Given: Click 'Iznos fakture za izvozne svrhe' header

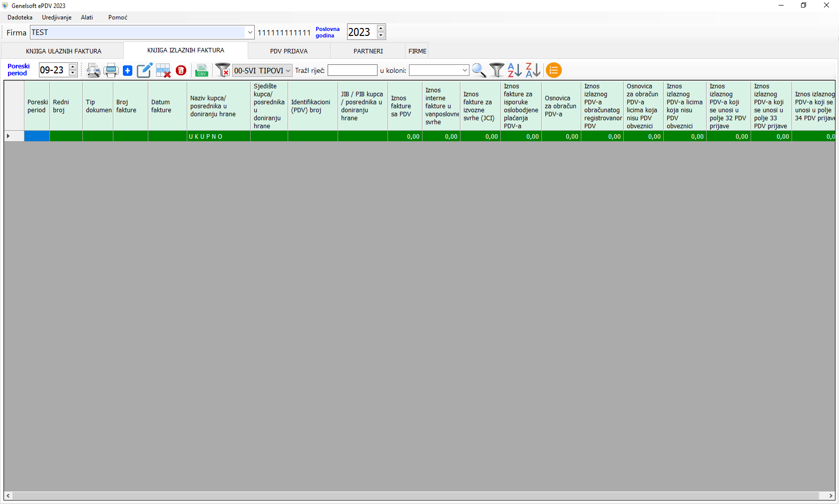Looking at the screenshot, I should (x=480, y=106).
